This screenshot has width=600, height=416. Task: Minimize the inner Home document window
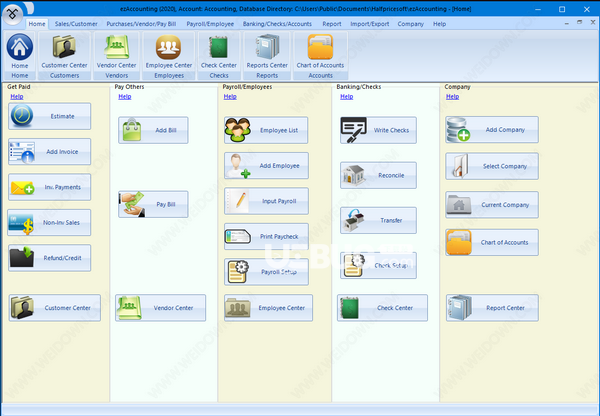tap(567, 23)
